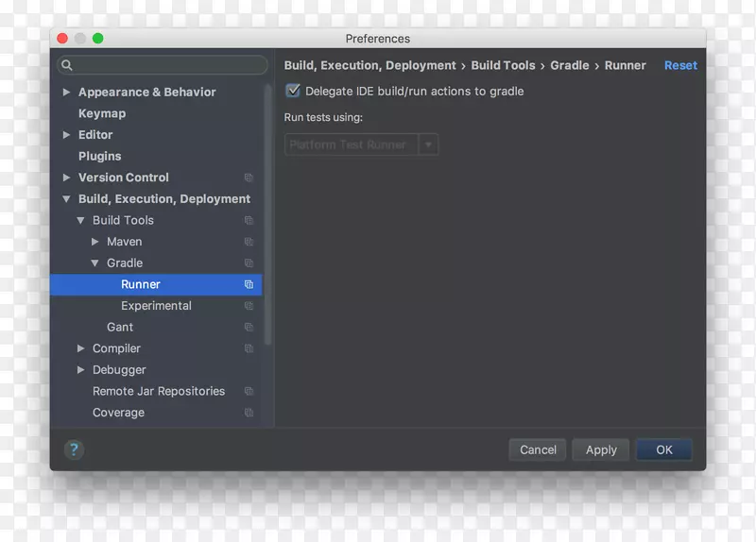Select Debugger label in tree
756x542 pixels.
119,370
